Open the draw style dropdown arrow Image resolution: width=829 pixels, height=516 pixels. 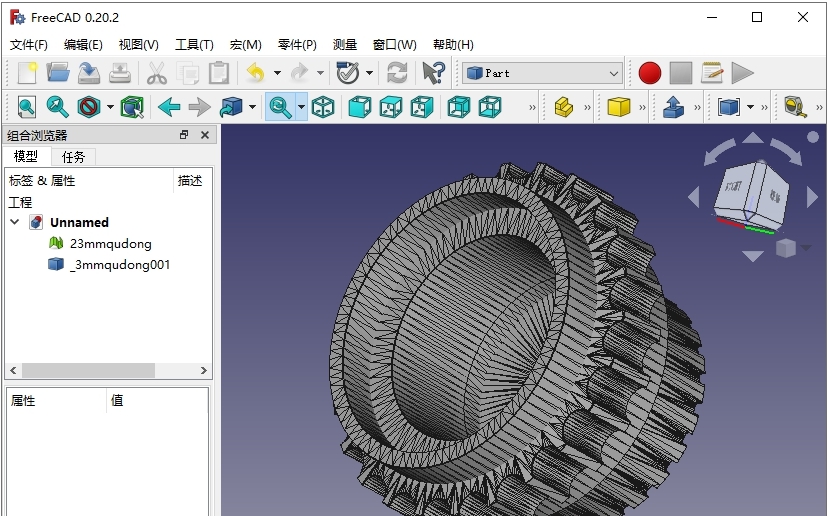click(x=110, y=107)
